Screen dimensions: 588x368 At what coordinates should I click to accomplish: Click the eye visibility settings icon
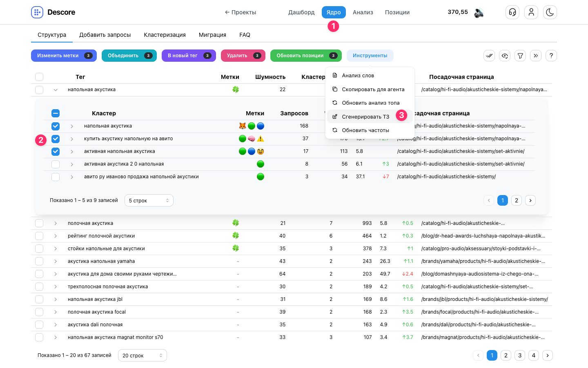(505, 56)
